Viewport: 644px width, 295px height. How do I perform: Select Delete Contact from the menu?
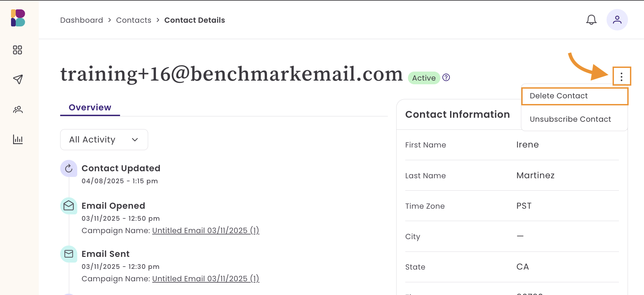[x=558, y=96]
